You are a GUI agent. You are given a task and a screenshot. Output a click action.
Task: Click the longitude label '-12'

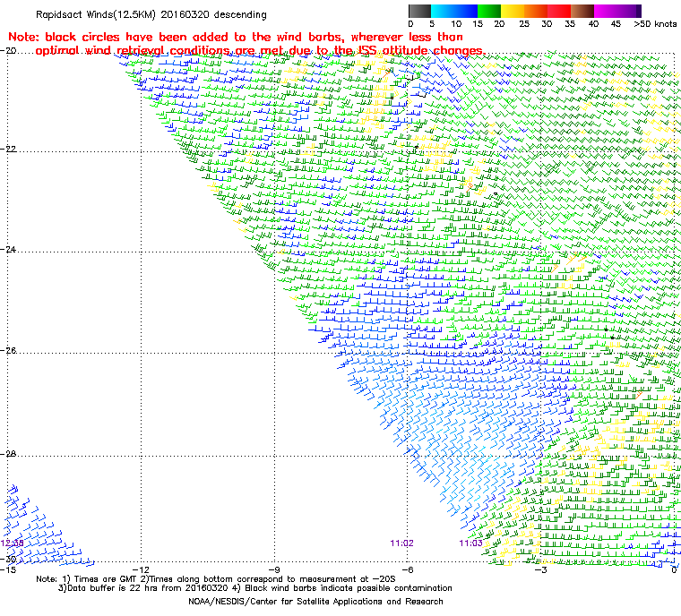[x=141, y=569]
